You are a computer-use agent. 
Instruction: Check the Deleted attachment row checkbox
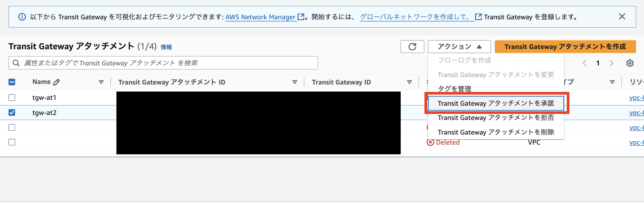coord(12,142)
